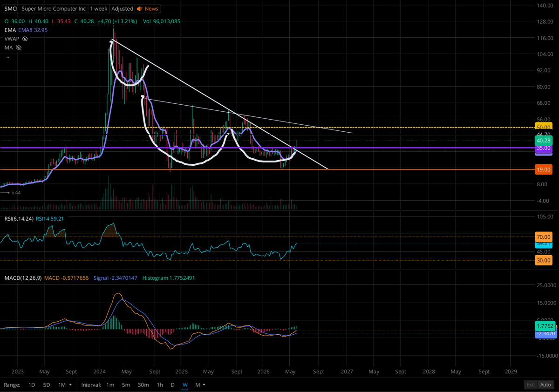
Task: Switch interval to 5m
Action: (126, 385)
